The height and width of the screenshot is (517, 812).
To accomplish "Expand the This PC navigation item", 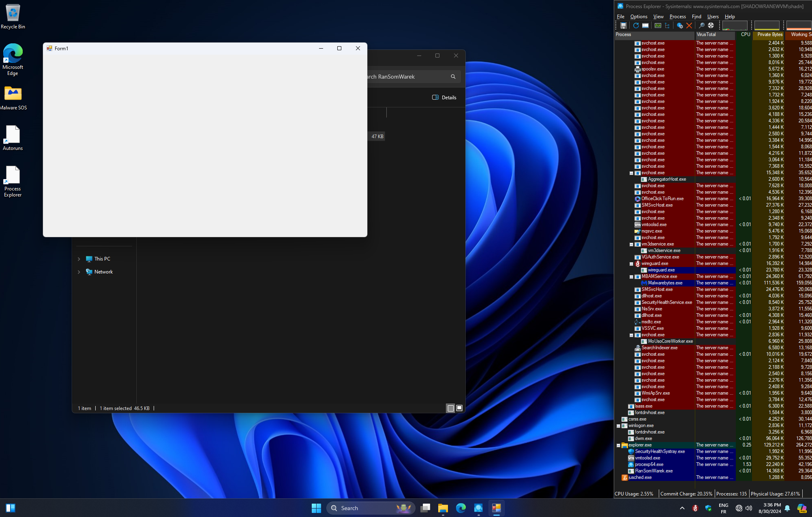I will click(79, 259).
